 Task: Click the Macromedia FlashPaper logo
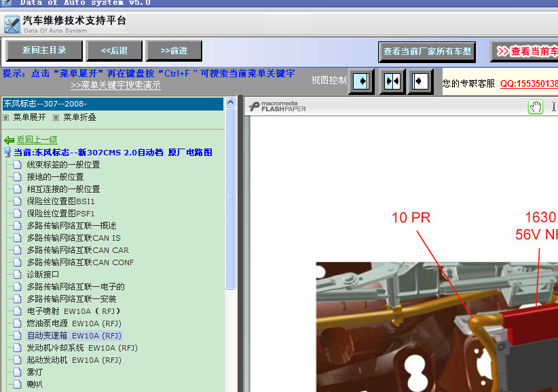pos(278,106)
